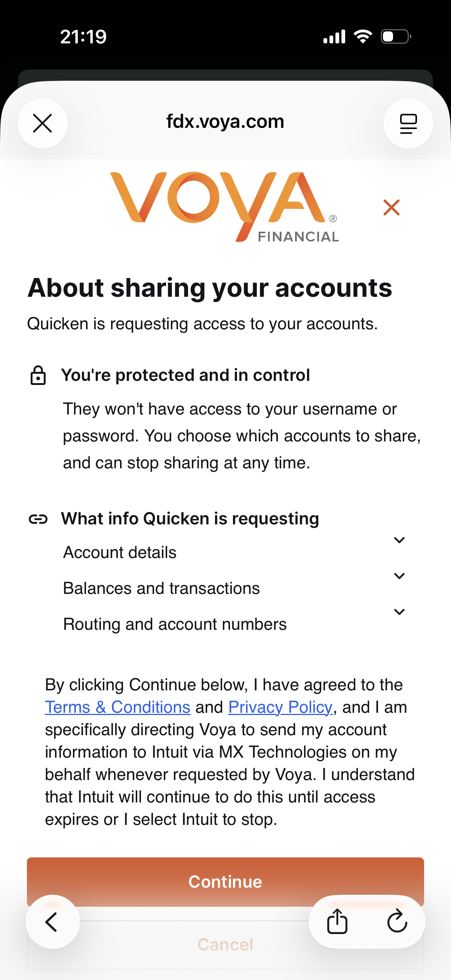
Task: Tap the Voya Financial logo
Action: [x=224, y=207]
